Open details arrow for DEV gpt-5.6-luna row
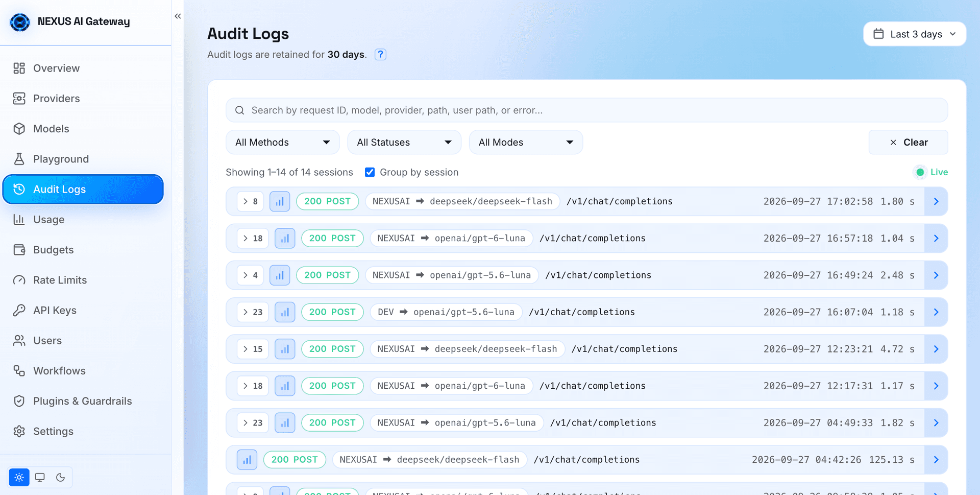This screenshot has height=495, width=980. [x=936, y=312]
